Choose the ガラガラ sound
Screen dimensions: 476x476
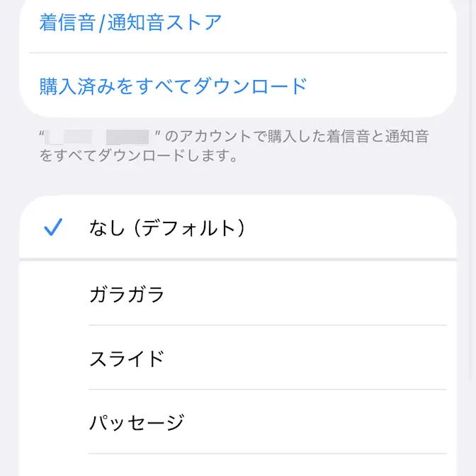(127, 294)
